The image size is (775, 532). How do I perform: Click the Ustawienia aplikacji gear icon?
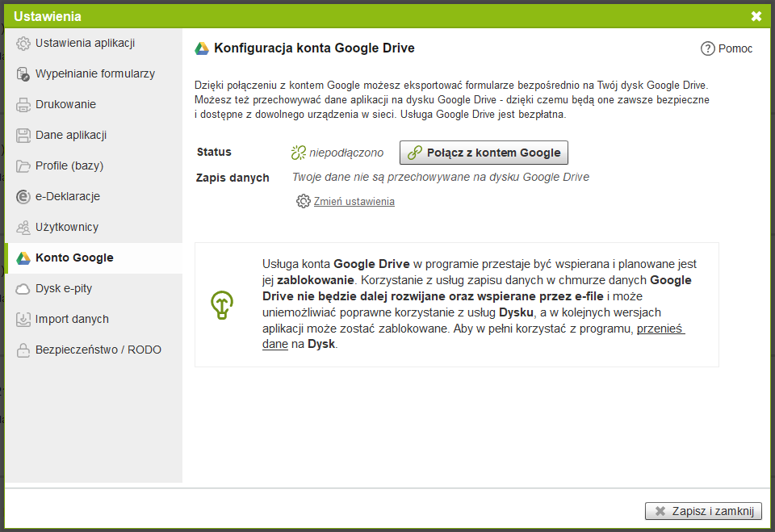tap(23, 44)
